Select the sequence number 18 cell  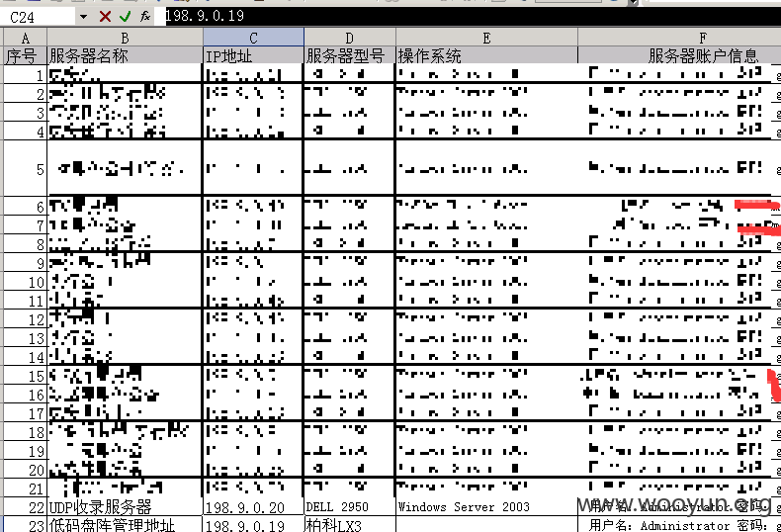[x=26, y=431]
